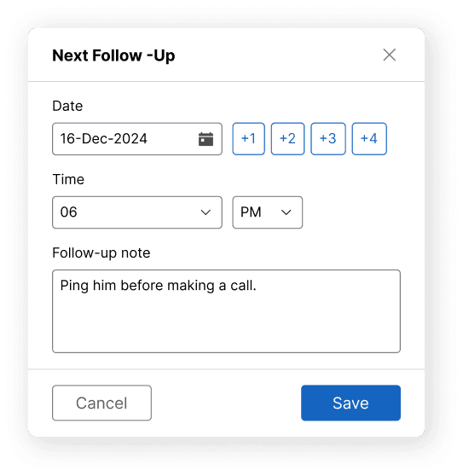This screenshot has height=476, width=463.
Task: Cancel the follow-up dialog
Action: tap(101, 403)
